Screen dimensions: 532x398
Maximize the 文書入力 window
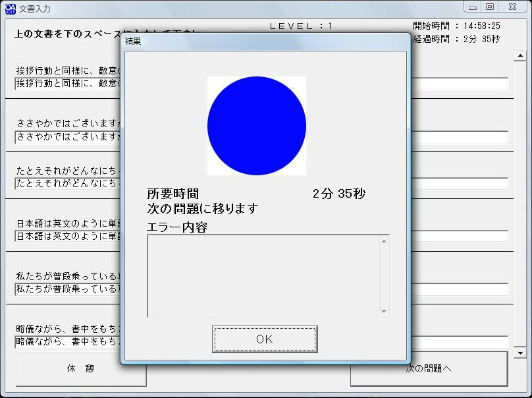point(490,7)
